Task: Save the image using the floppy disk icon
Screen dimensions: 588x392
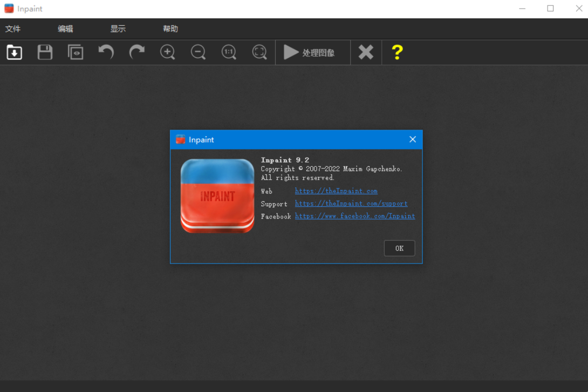Action: pyautogui.click(x=45, y=52)
